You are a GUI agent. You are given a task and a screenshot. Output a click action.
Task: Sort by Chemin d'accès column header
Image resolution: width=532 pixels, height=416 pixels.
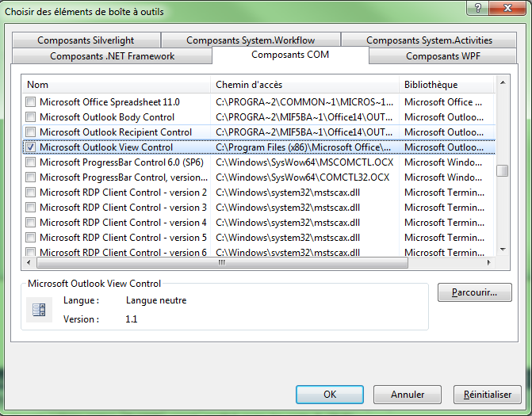[x=304, y=85]
